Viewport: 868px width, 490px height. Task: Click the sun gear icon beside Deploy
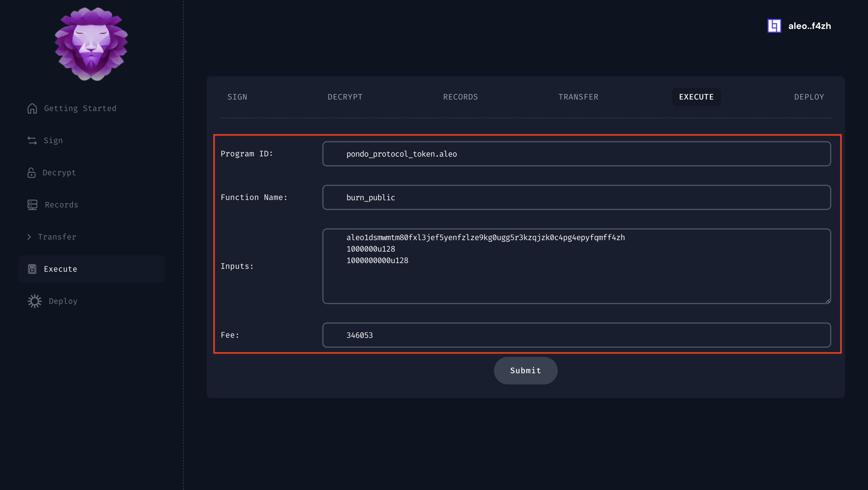point(35,302)
